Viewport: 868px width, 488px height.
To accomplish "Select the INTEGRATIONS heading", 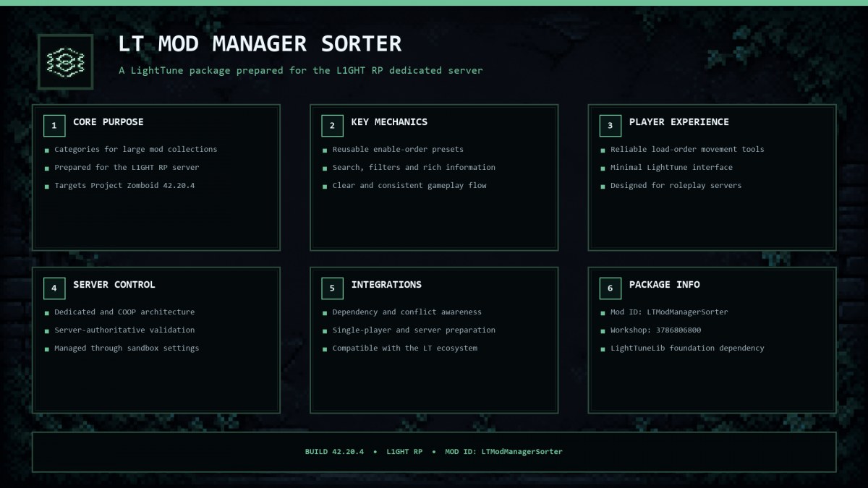I will pos(386,285).
